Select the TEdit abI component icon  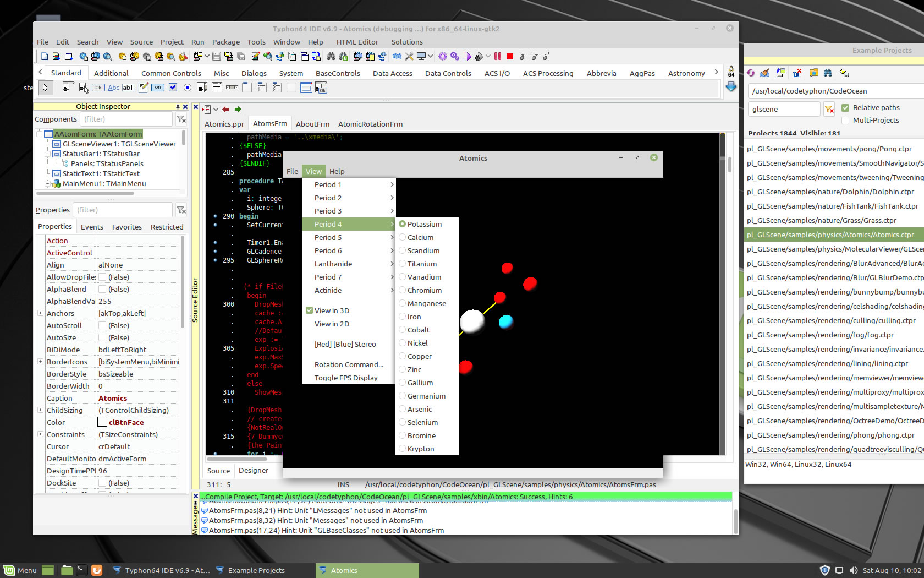pos(128,88)
